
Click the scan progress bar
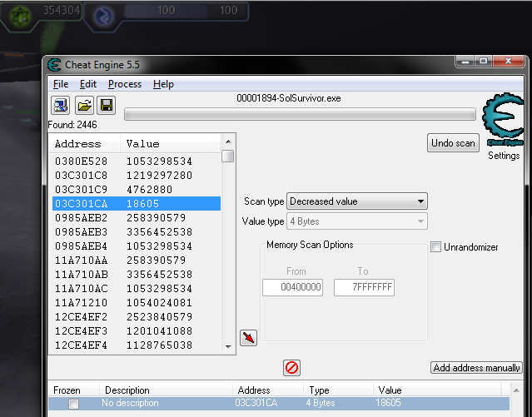point(300,114)
